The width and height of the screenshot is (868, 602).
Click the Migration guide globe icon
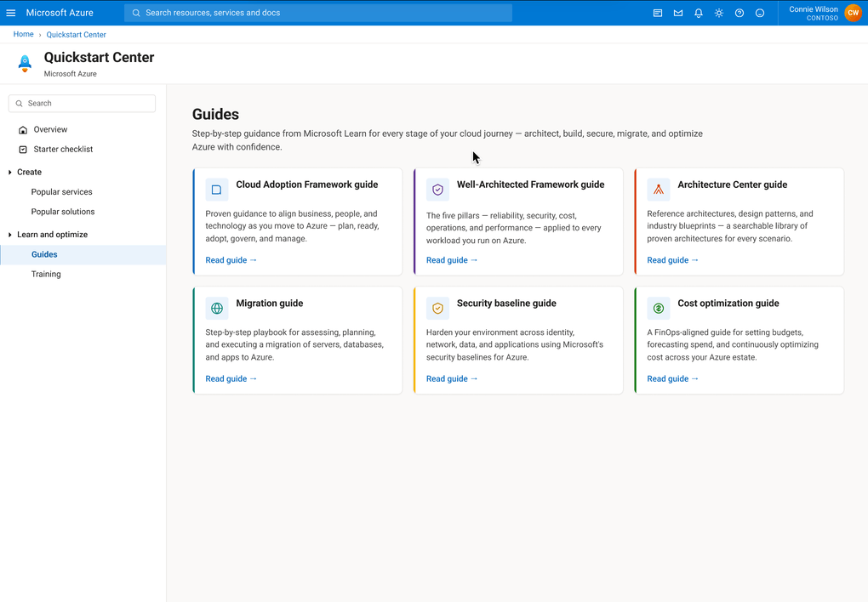click(216, 308)
